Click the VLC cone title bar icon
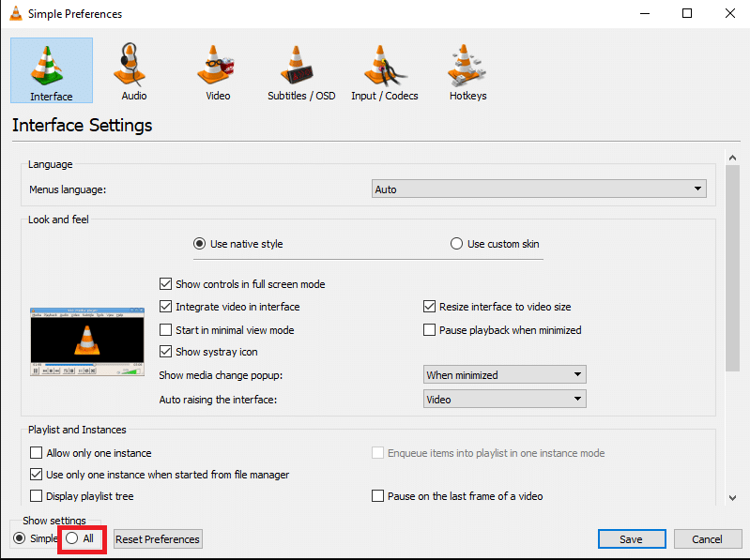Screen dimensions: 750x560 click(16, 13)
